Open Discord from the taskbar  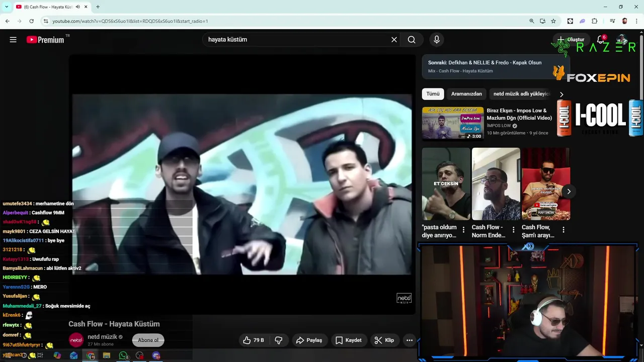[x=156, y=355]
